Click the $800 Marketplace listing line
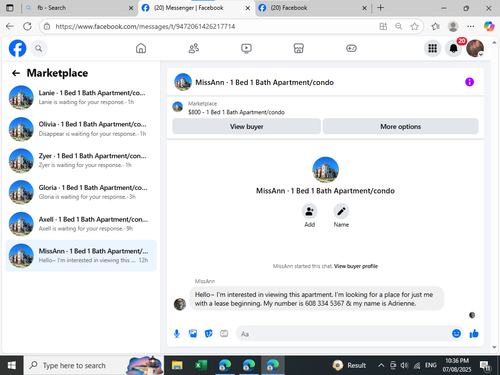This screenshot has width=500, height=375. [236, 112]
